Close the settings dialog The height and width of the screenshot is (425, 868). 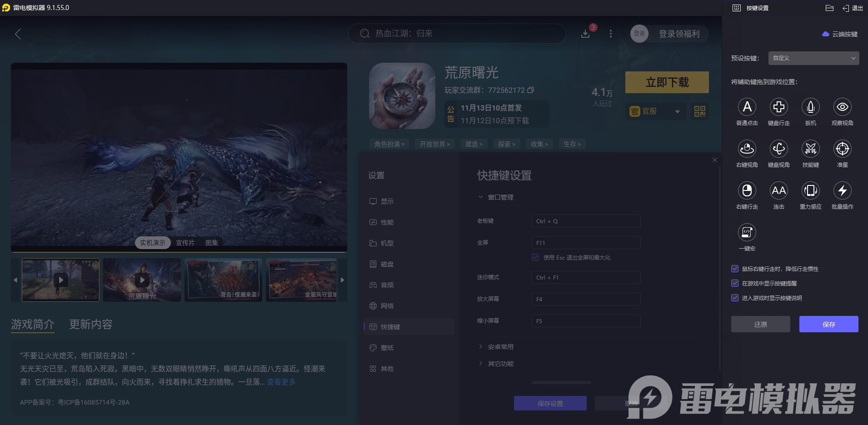point(715,160)
